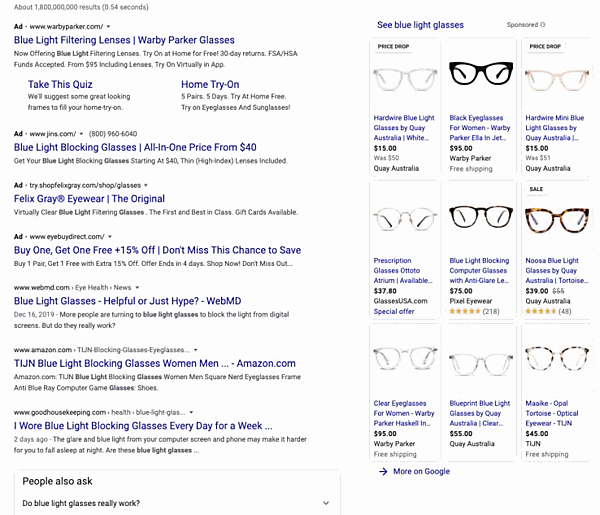Open the goodhousekeeping result dropdown arrow

pyautogui.click(x=191, y=412)
